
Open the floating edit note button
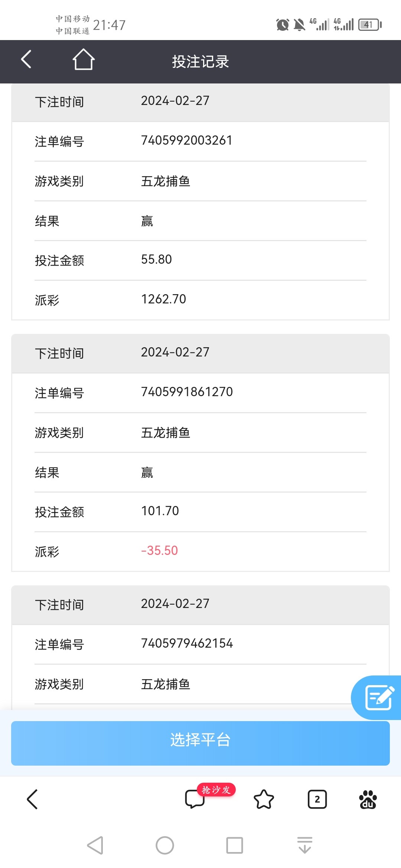(x=379, y=697)
